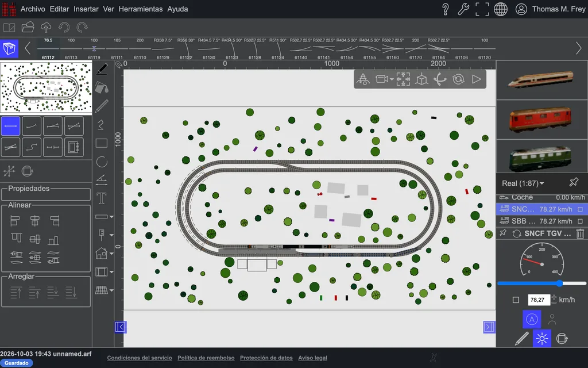
Task: Delete the SNCF TGV train with trash icon
Action: 580,233
